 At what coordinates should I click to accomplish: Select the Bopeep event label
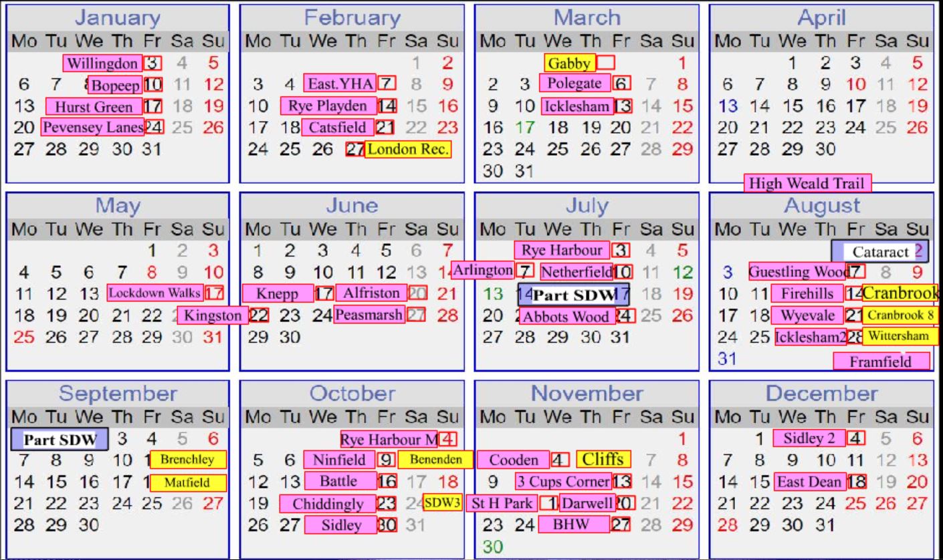click(x=114, y=85)
